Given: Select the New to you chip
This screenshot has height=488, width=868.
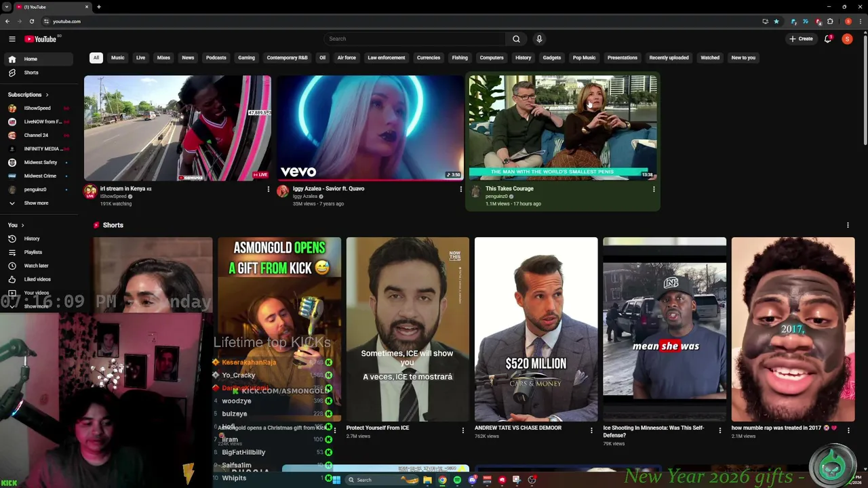Looking at the screenshot, I should point(743,58).
